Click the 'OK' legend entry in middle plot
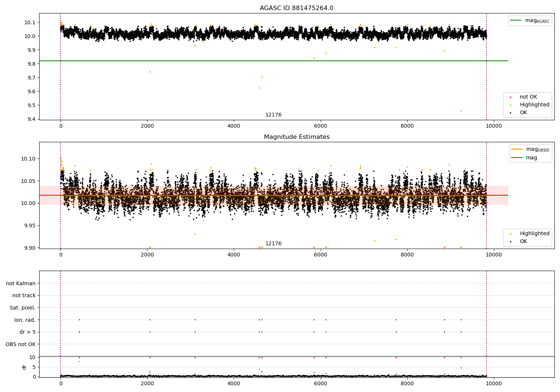This screenshot has height=392, width=560. point(523,242)
